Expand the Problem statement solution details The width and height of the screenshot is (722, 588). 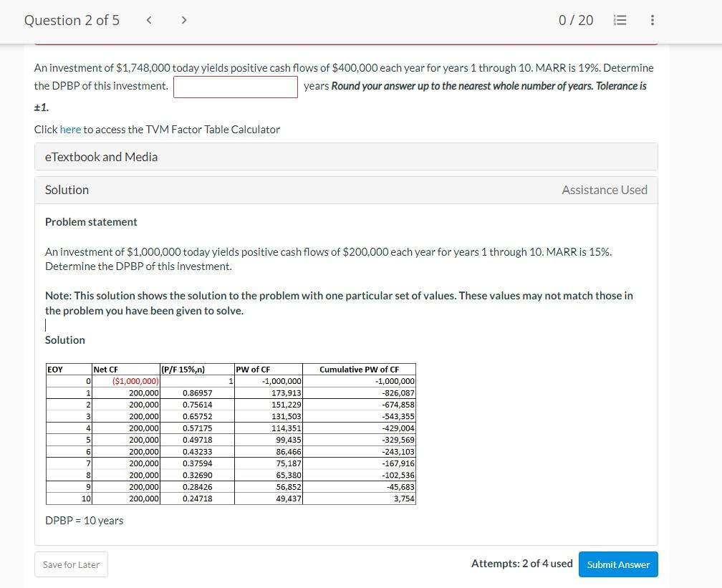[91, 222]
